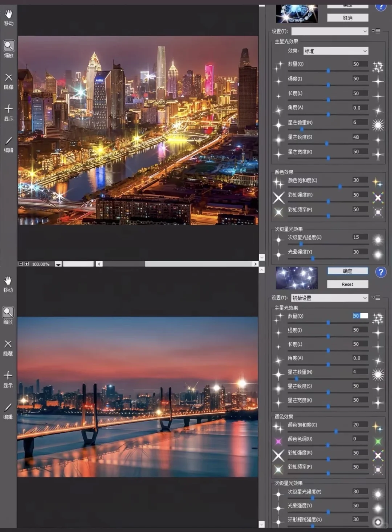Click the horizontal scrollbar right arrow under skyline preview
This screenshot has width=392, height=532.
click(x=255, y=264)
